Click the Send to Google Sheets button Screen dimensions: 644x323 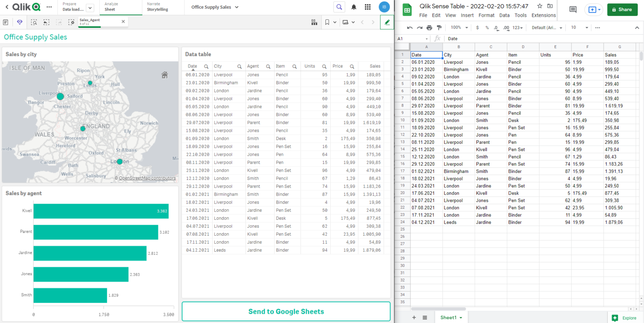tap(286, 312)
